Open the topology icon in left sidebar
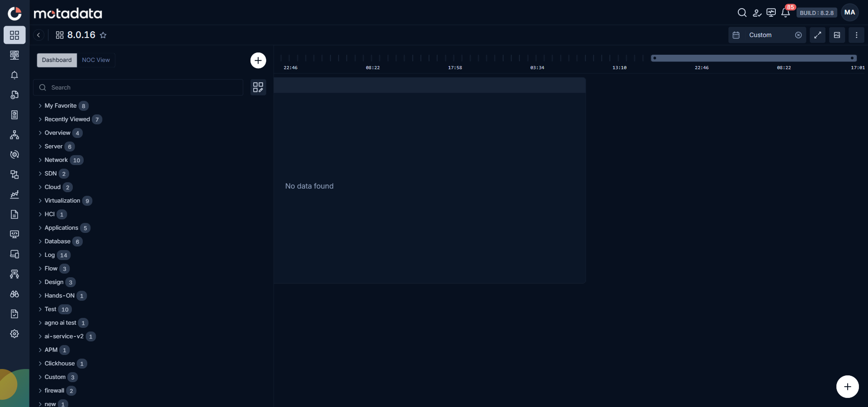868x407 pixels. (14, 135)
